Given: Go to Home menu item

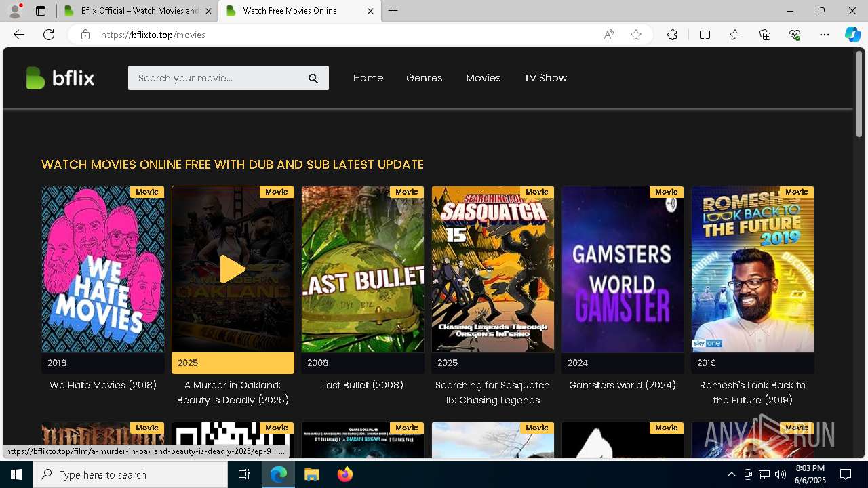Looking at the screenshot, I should (x=368, y=78).
